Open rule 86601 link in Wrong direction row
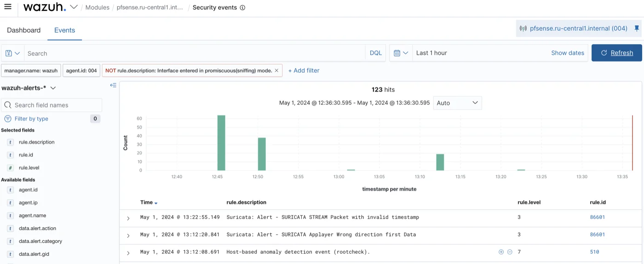The height and width of the screenshot is (264, 644). 597,235
